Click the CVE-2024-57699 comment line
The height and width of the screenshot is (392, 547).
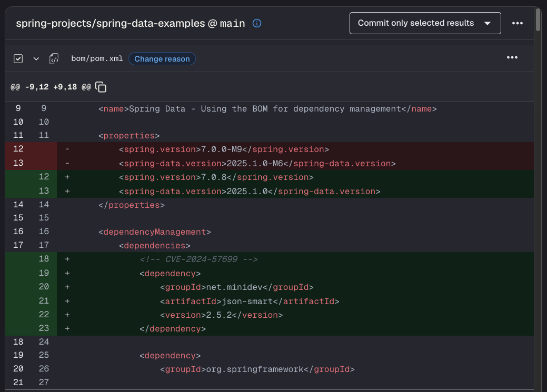coord(270,259)
